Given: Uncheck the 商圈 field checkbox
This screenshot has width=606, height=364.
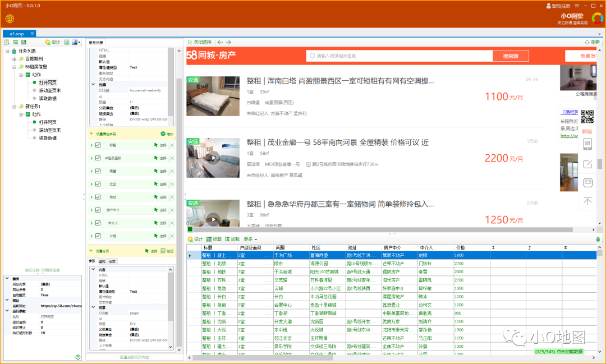Looking at the screenshot, I should coord(98,171).
